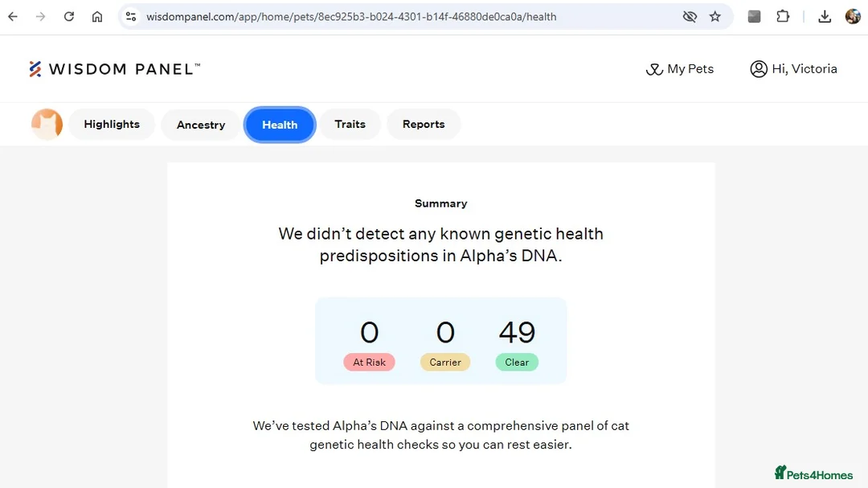Open the Hi, Victoria account menu
The height and width of the screenshot is (488, 868).
click(793, 69)
